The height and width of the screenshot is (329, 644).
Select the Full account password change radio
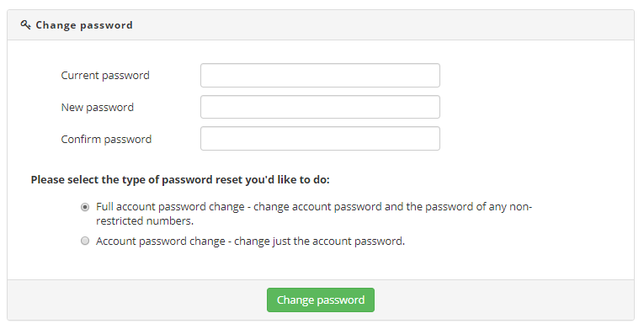[x=85, y=207]
